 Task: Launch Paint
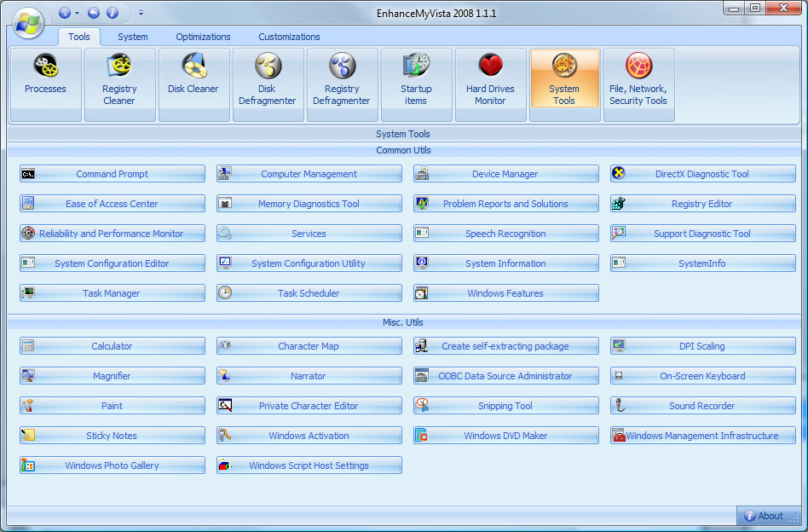(113, 406)
